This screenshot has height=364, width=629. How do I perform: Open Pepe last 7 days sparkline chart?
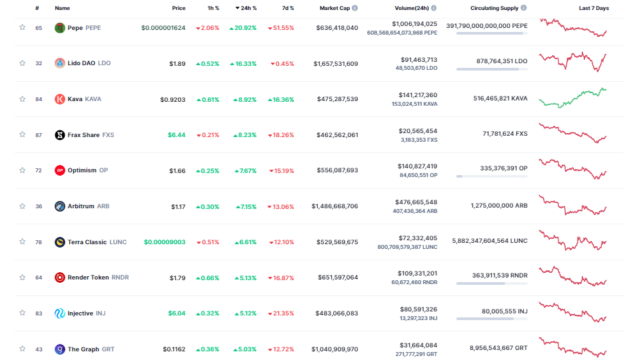573,28
